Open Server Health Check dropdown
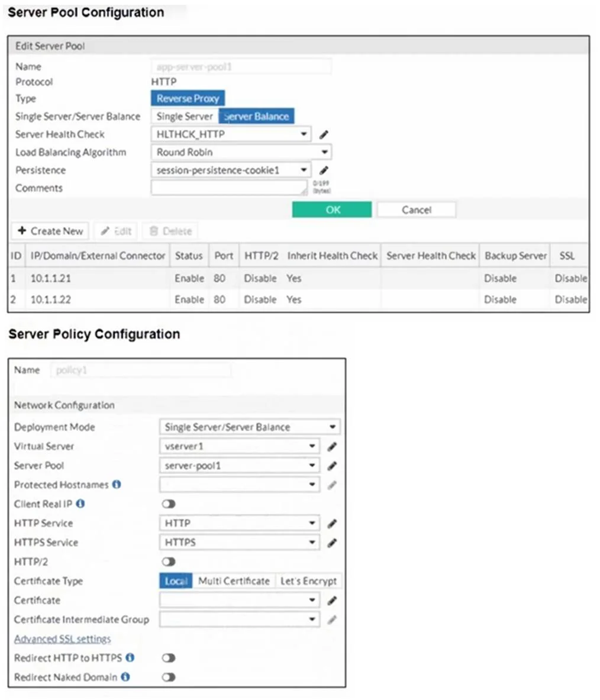Viewport: 600px width, 700px height. [x=231, y=134]
